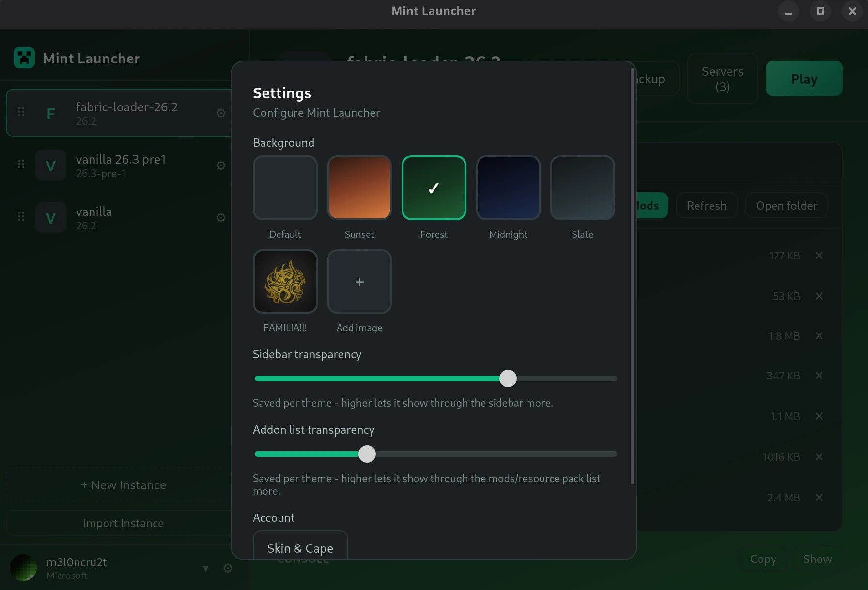Open settings gear for vanilla 26.2 instance
868x590 pixels.
(221, 218)
